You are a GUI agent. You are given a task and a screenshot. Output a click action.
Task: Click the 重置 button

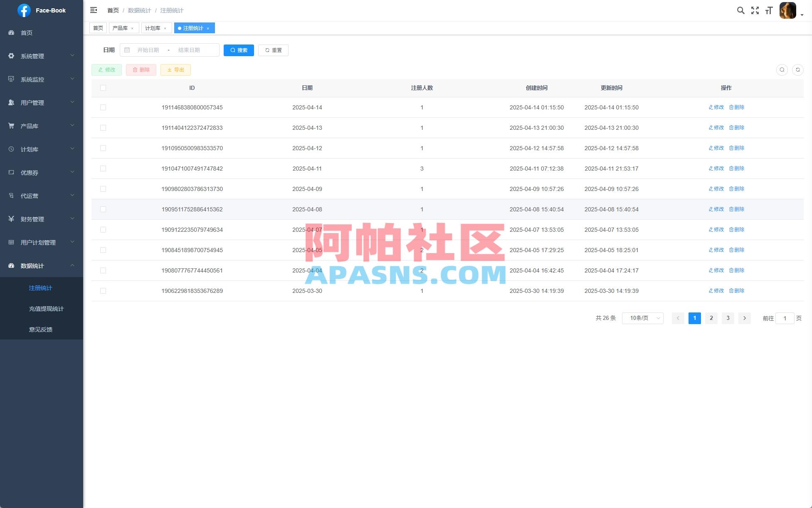point(273,50)
